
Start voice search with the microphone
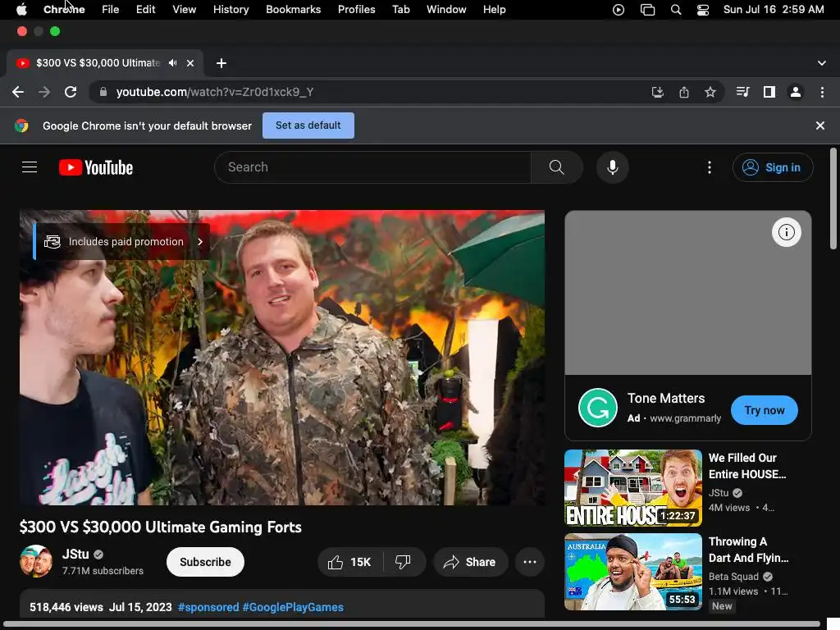tap(612, 167)
